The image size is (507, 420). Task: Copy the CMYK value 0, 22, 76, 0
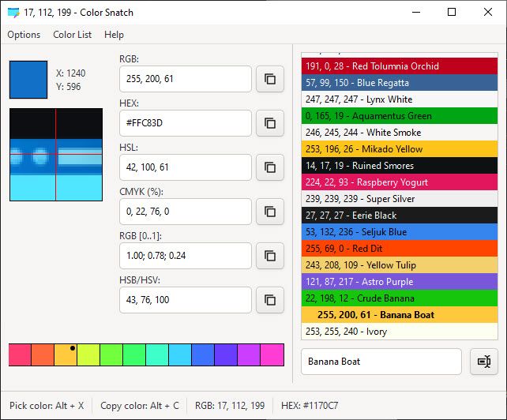pos(270,212)
